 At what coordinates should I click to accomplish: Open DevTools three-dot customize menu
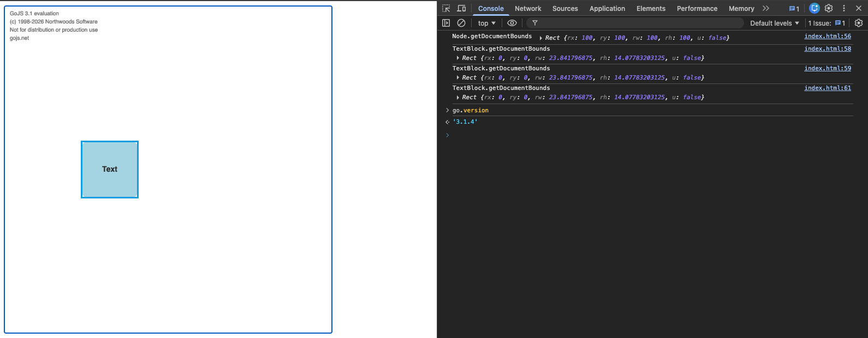tap(844, 8)
